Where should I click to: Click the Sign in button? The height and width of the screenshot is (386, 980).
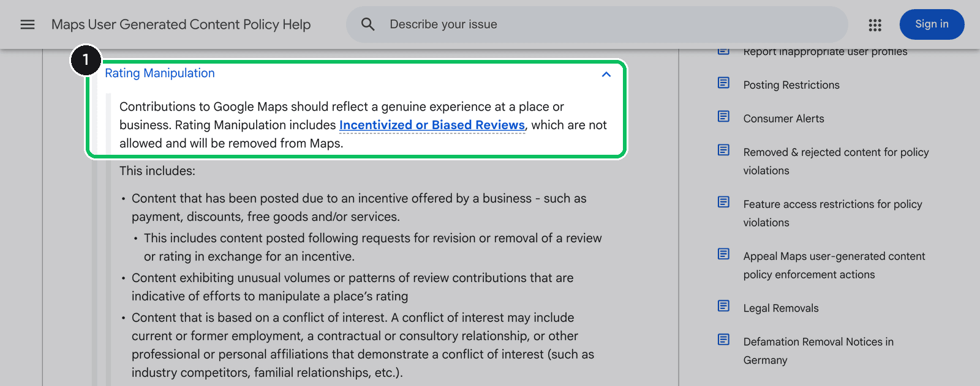pos(932,24)
